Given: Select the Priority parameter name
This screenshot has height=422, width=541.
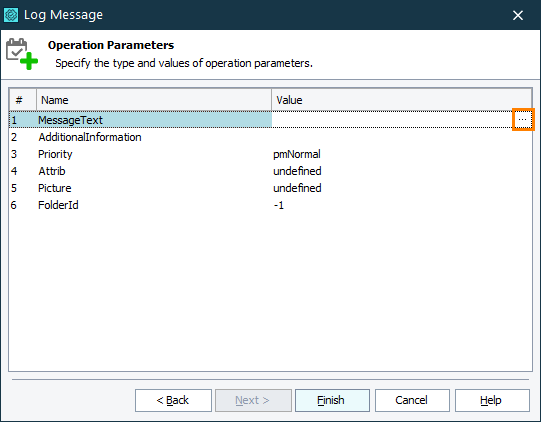Looking at the screenshot, I should [x=55, y=154].
